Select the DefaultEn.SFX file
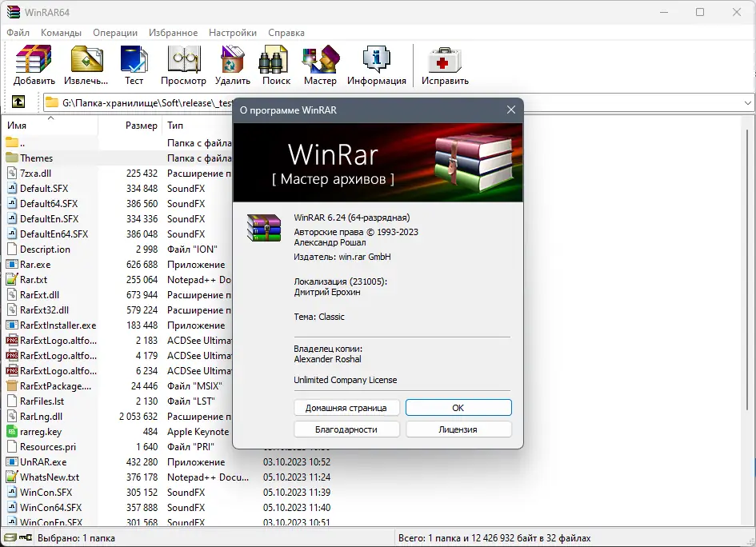 pyautogui.click(x=49, y=218)
